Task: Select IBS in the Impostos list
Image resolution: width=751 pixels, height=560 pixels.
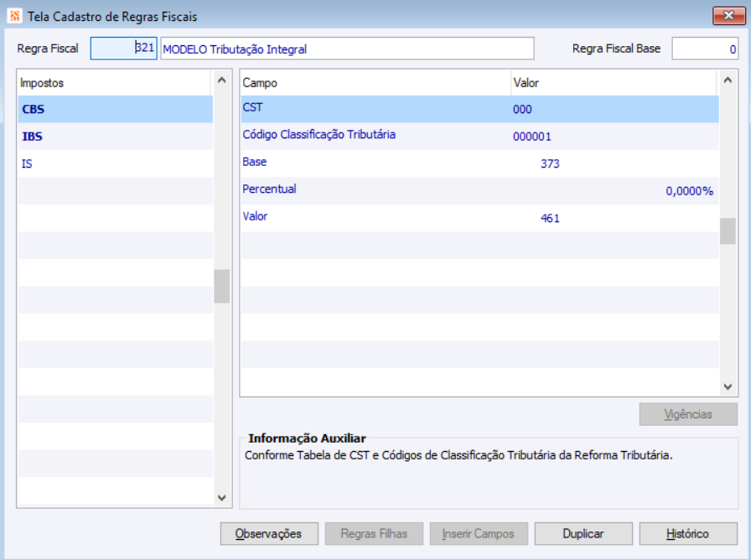Action: pos(115,137)
